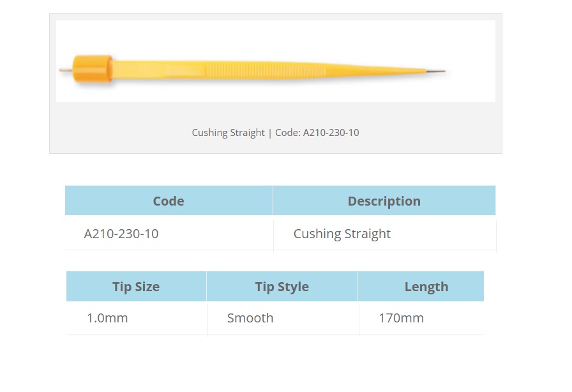Screen dimensions: 572x392
Task: Select the A210-230-10 table cell
Action: 121,234
